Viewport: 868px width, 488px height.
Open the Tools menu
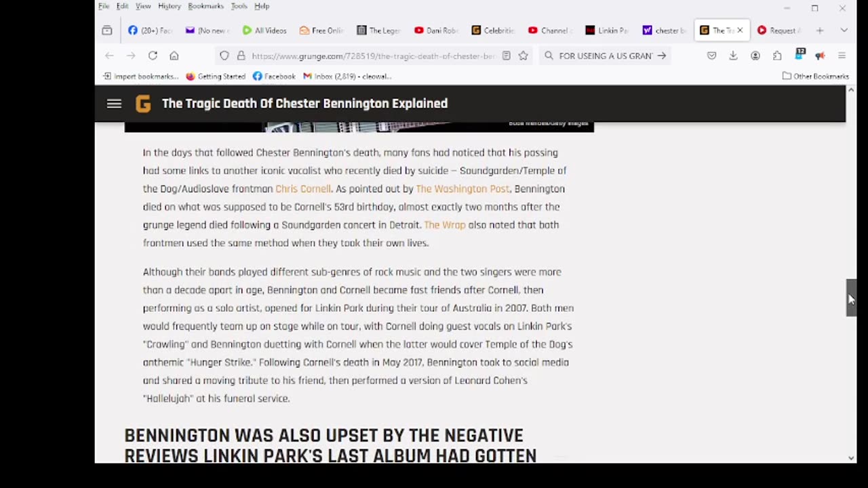point(239,6)
